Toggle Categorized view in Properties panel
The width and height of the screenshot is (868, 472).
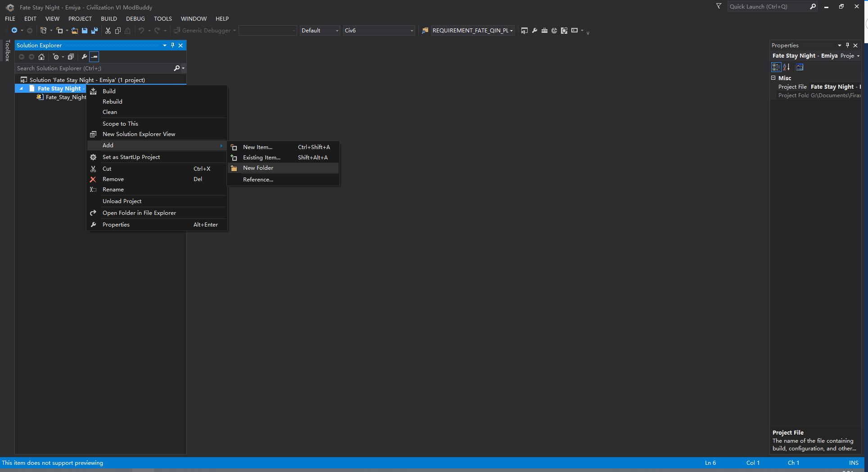pyautogui.click(x=776, y=67)
